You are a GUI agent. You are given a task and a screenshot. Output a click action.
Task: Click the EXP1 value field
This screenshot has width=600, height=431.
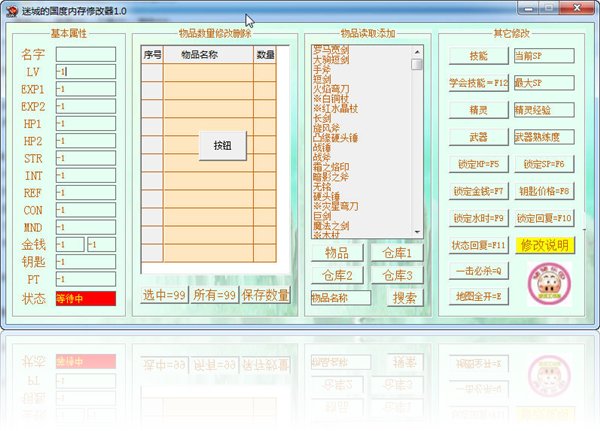(86, 89)
